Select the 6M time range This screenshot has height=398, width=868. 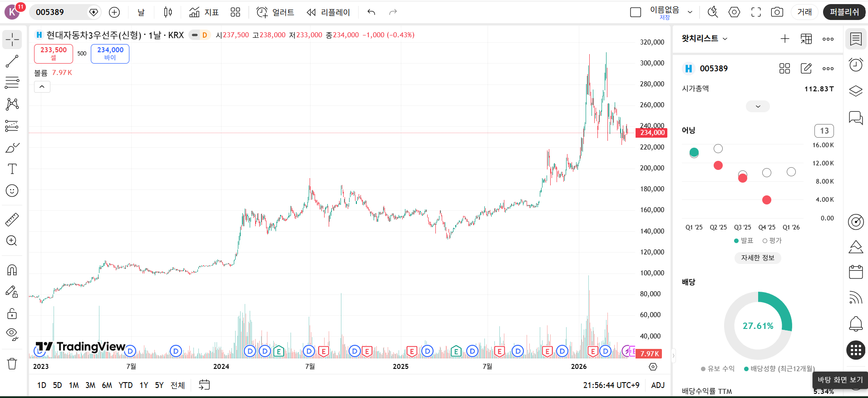point(107,385)
